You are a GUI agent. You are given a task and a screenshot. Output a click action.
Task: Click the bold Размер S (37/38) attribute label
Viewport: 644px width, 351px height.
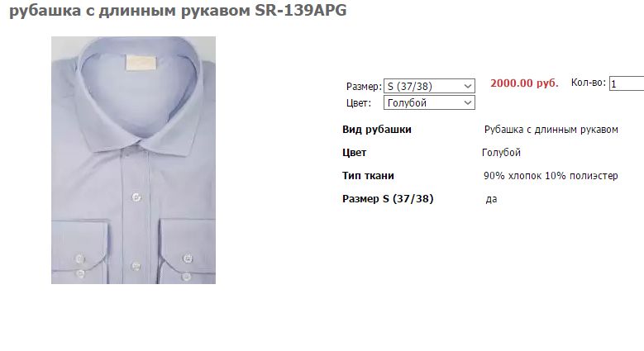pyautogui.click(x=388, y=199)
